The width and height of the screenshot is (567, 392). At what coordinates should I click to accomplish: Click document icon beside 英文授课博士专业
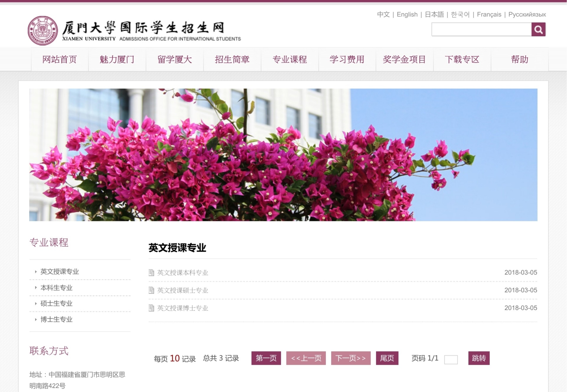[151, 308]
